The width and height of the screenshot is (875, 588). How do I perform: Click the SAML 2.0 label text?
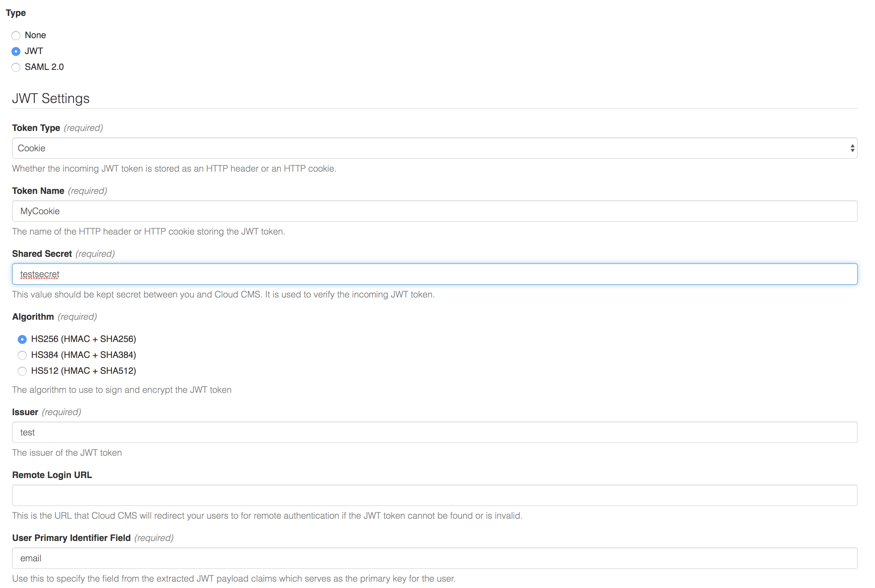click(44, 67)
